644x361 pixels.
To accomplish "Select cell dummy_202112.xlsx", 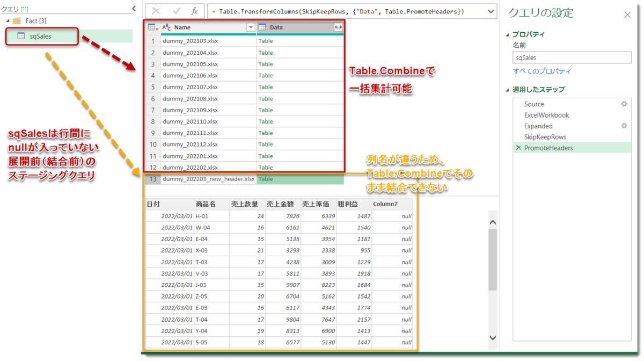I will [x=208, y=144].
